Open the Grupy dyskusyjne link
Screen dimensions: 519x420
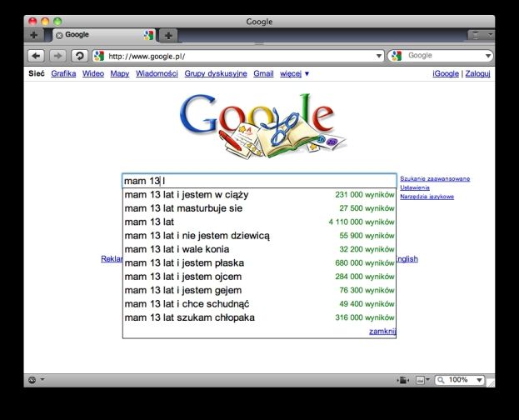click(x=216, y=73)
